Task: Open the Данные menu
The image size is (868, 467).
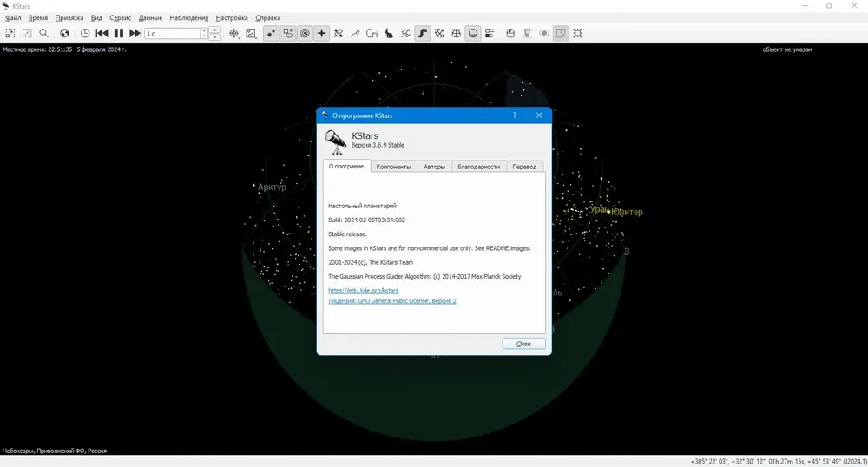Action: (x=150, y=17)
